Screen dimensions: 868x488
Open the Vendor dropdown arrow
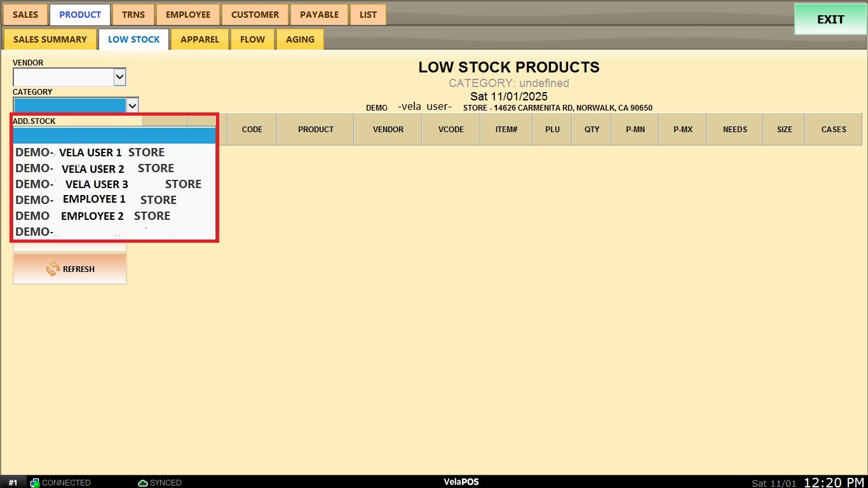pyautogui.click(x=119, y=78)
